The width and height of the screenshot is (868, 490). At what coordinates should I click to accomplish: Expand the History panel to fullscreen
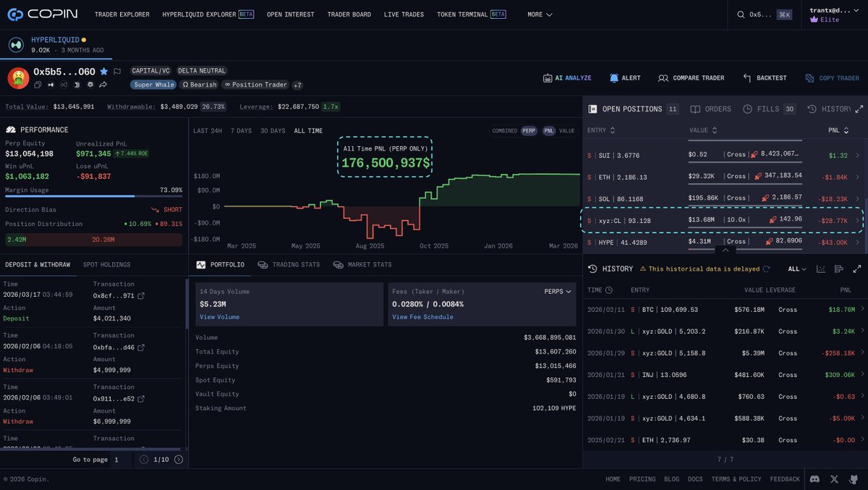(x=859, y=269)
